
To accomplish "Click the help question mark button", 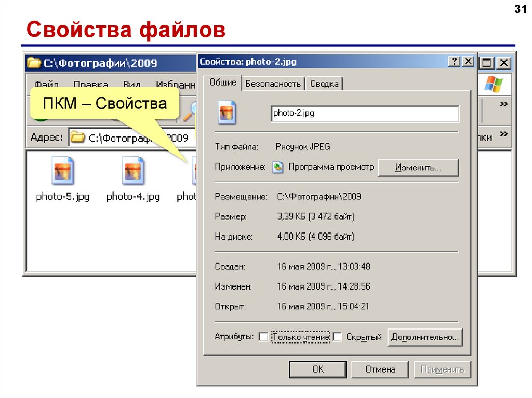I will [x=454, y=62].
